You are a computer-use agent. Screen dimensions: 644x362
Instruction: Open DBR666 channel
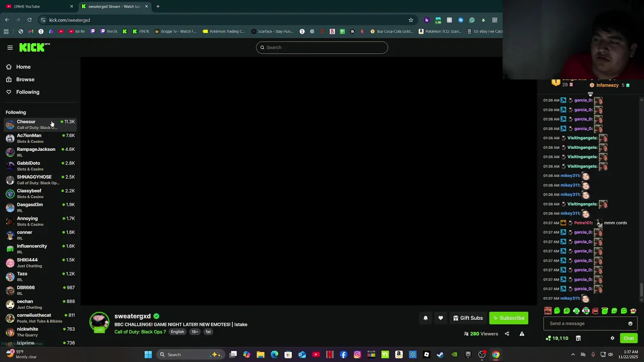pyautogui.click(x=40, y=290)
